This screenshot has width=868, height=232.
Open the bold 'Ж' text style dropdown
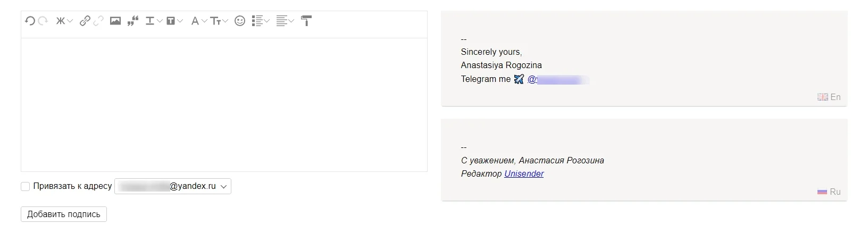click(x=64, y=21)
